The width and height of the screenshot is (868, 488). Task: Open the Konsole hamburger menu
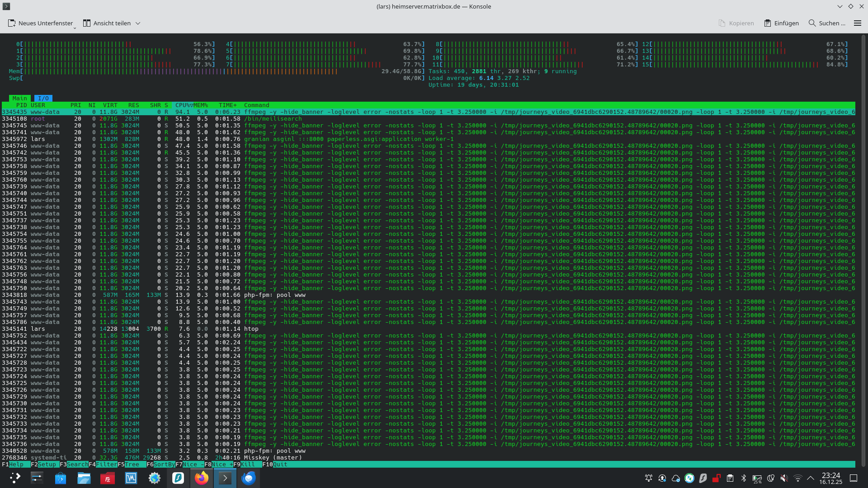(857, 23)
